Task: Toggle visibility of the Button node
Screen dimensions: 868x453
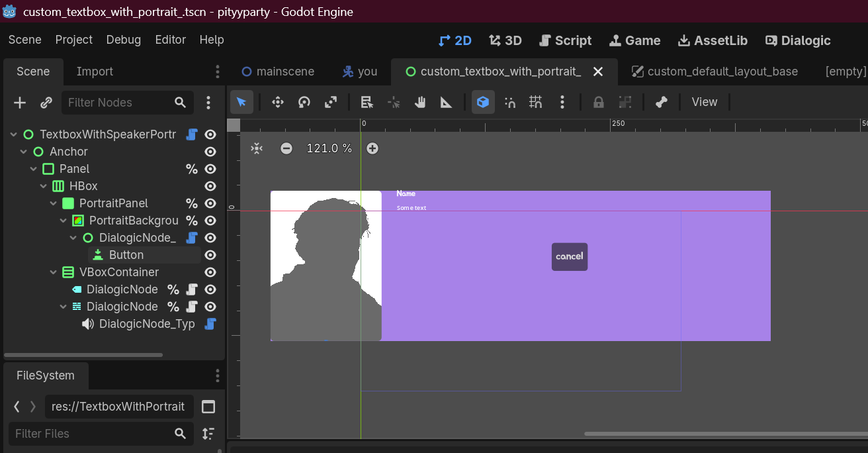Action: 210,255
